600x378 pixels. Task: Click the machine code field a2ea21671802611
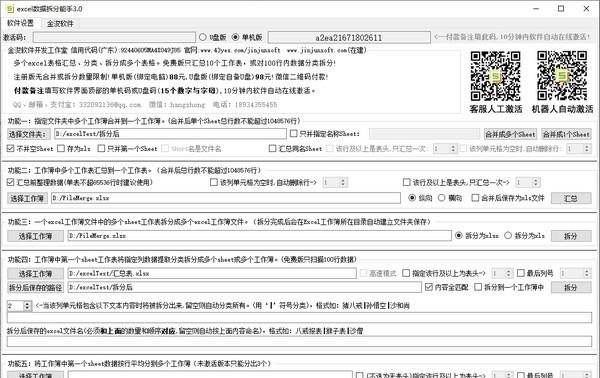(x=349, y=37)
